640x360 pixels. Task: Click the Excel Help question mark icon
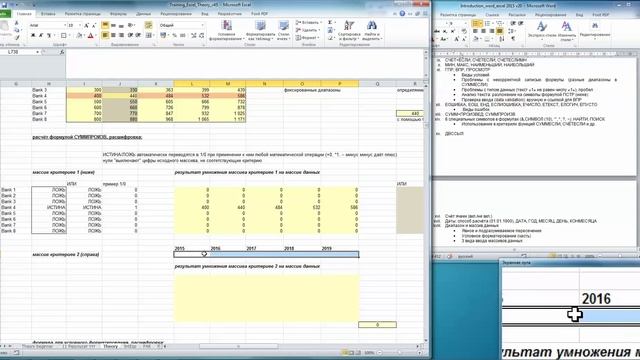pos(402,13)
